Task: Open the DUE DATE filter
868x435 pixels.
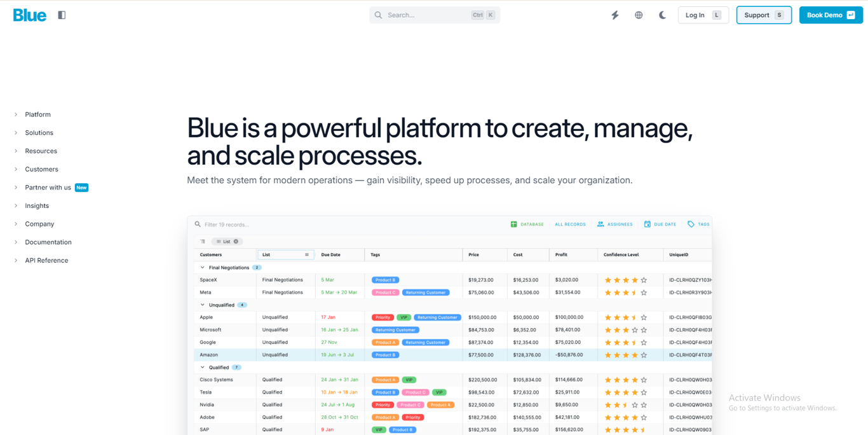Action: pyautogui.click(x=660, y=224)
